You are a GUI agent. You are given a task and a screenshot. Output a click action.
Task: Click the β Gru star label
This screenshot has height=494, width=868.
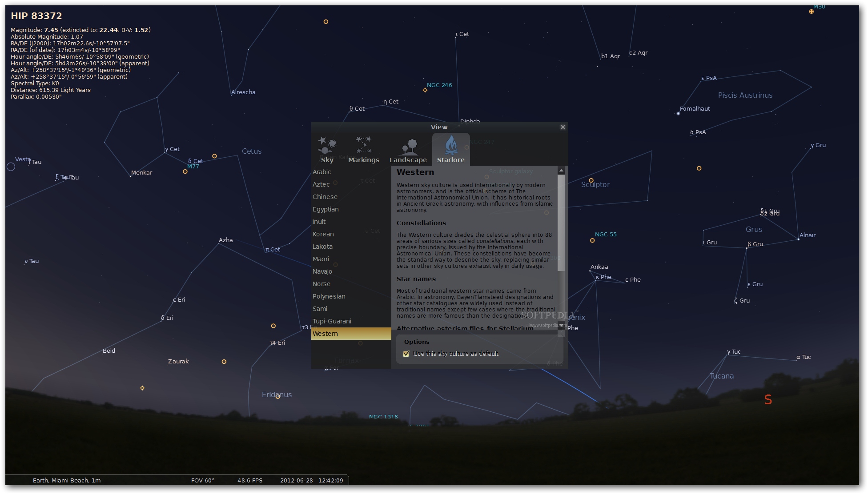[x=755, y=244]
